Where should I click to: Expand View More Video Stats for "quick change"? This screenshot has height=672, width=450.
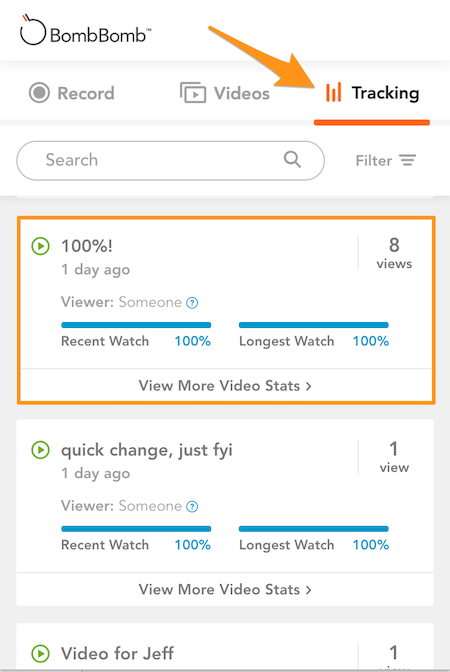pyautogui.click(x=225, y=589)
